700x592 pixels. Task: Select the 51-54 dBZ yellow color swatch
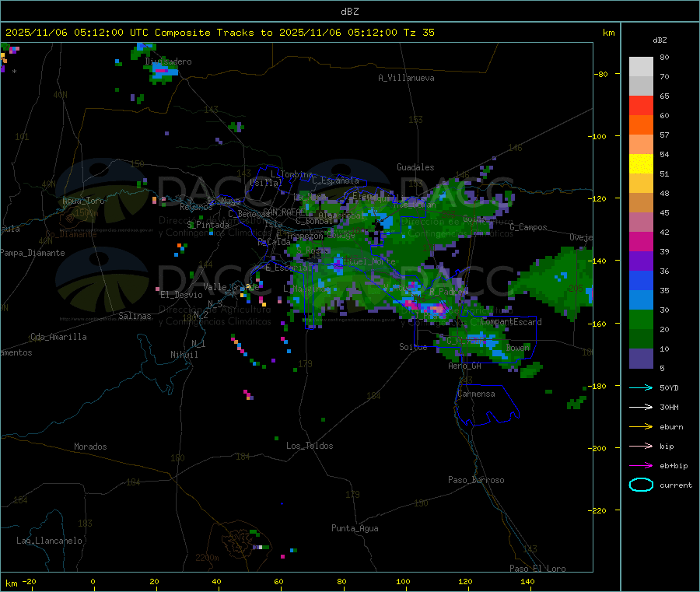pyautogui.click(x=641, y=164)
